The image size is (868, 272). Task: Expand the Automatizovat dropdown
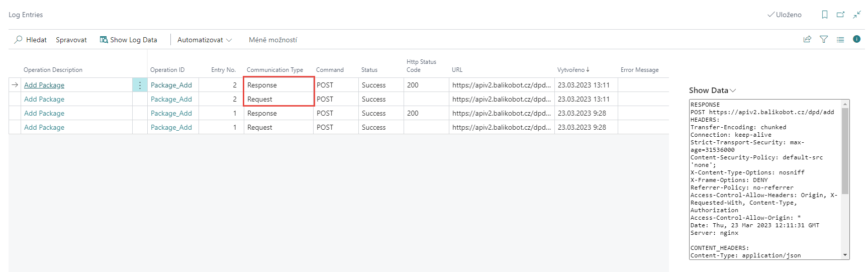tap(204, 40)
